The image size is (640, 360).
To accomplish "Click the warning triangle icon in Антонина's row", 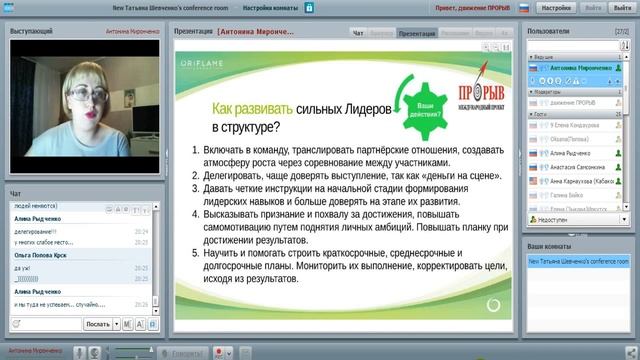I will (x=576, y=81).
